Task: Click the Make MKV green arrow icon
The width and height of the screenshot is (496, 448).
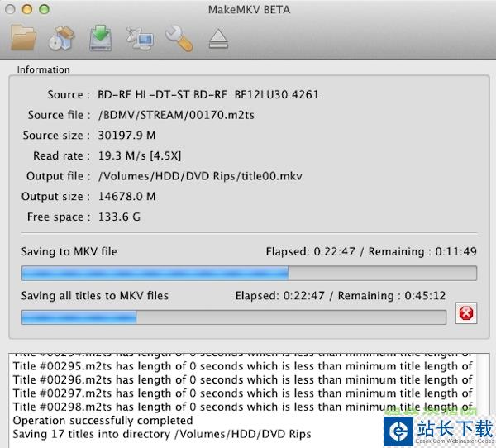Action: [x=100, y=38]
